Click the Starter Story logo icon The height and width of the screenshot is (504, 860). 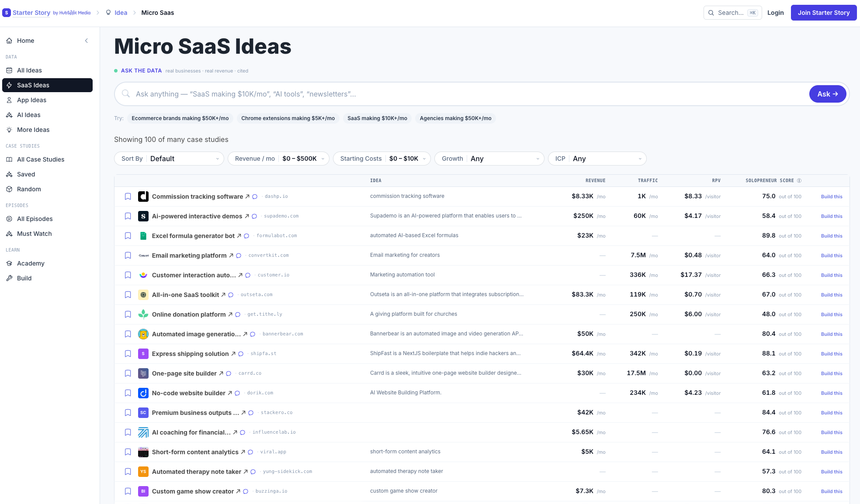click(7, 13)
